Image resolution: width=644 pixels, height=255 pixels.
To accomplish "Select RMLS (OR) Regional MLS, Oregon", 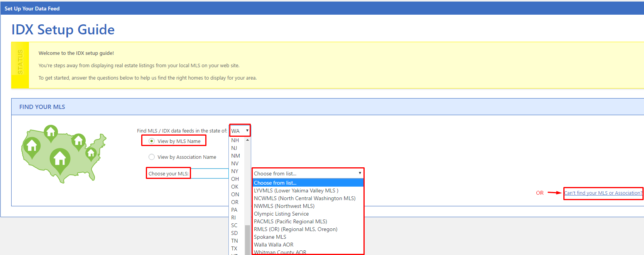I will click(x=296, y=229).
